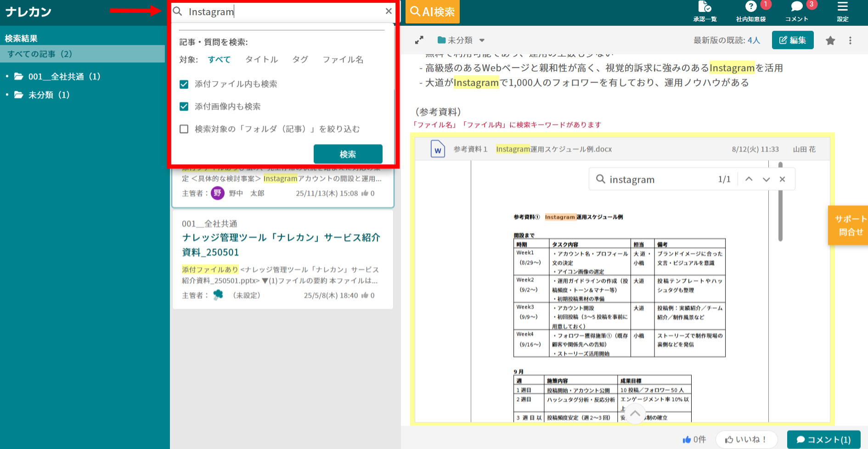View comments via コメント icon

(796, 11)
